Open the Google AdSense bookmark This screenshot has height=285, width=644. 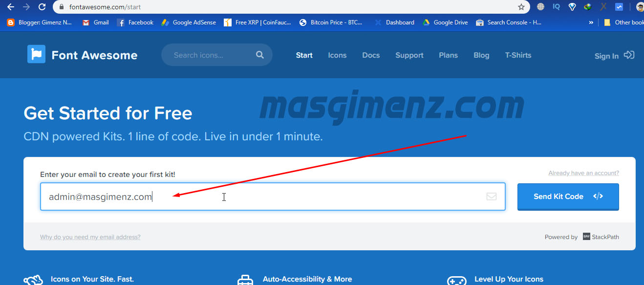[189, 22]
